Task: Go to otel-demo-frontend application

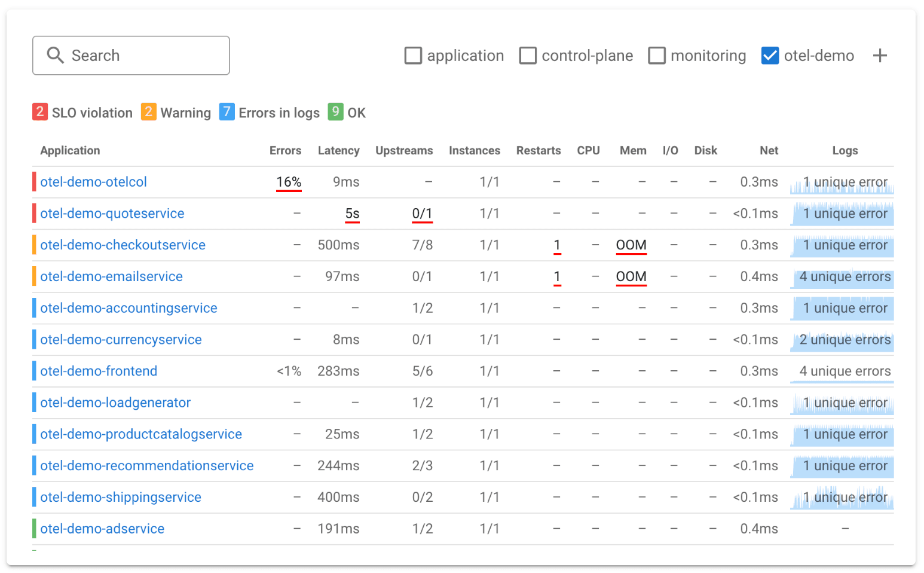Action: tap(99, 371)
